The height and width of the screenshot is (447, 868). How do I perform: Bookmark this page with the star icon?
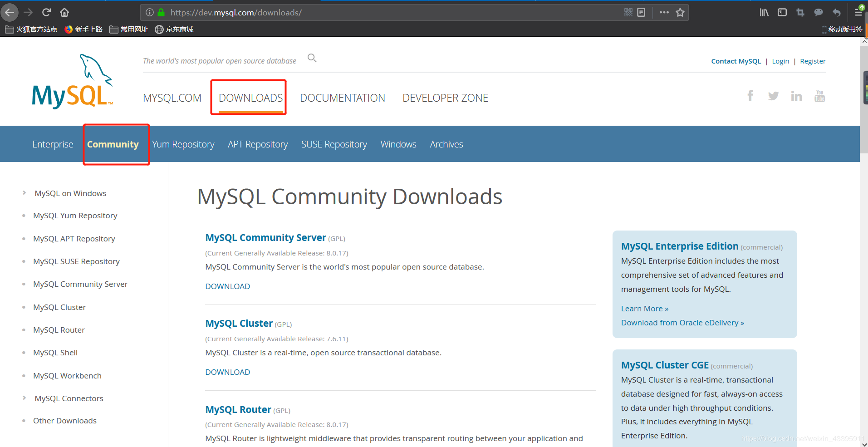point(680,12)
